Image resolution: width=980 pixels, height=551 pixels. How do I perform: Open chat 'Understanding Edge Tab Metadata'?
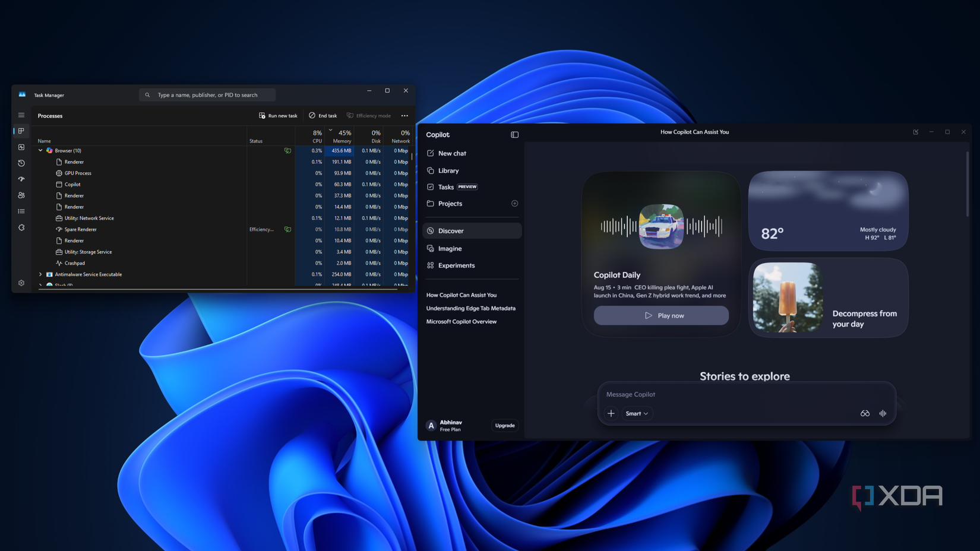[x=471, y=308]
